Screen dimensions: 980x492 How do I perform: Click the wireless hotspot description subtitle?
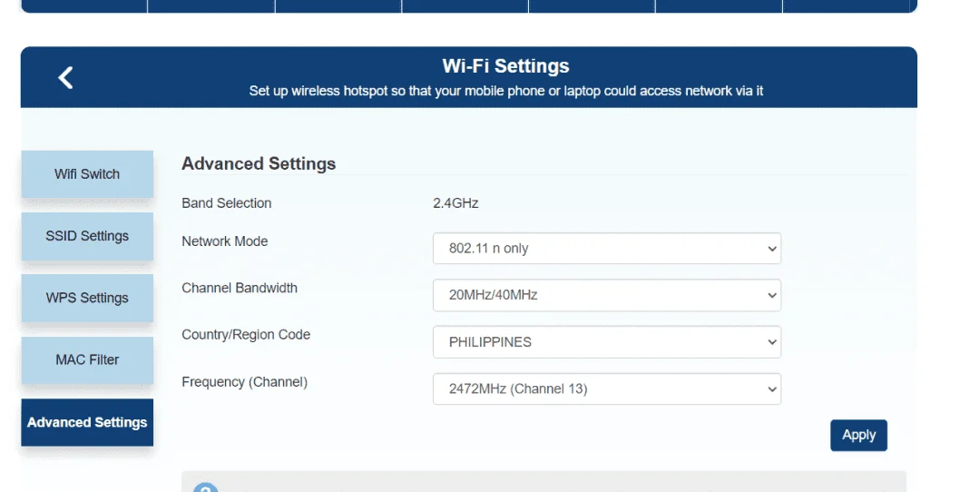pyautogui.click(x=505, y=92)
